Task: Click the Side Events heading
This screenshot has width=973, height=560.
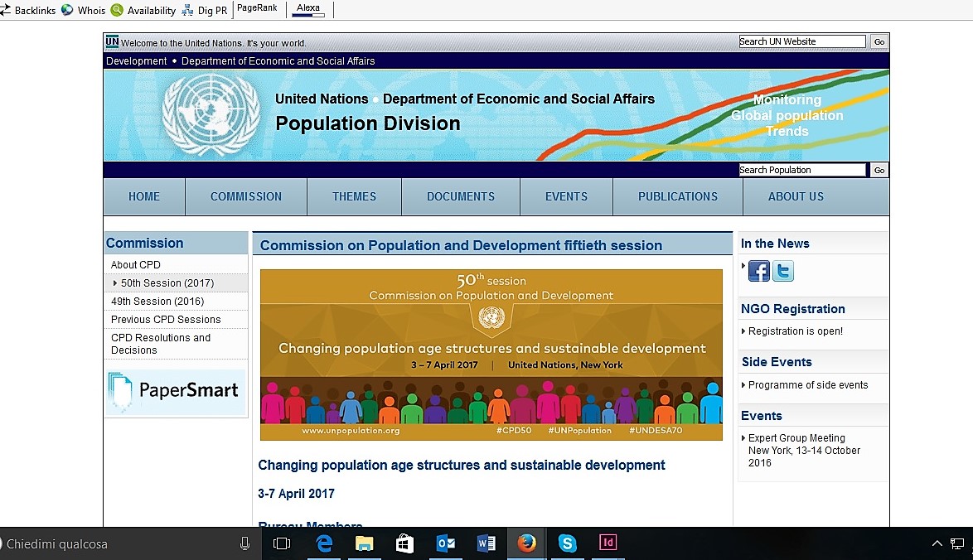Action: pyautogui.click(x=777, y=362)
